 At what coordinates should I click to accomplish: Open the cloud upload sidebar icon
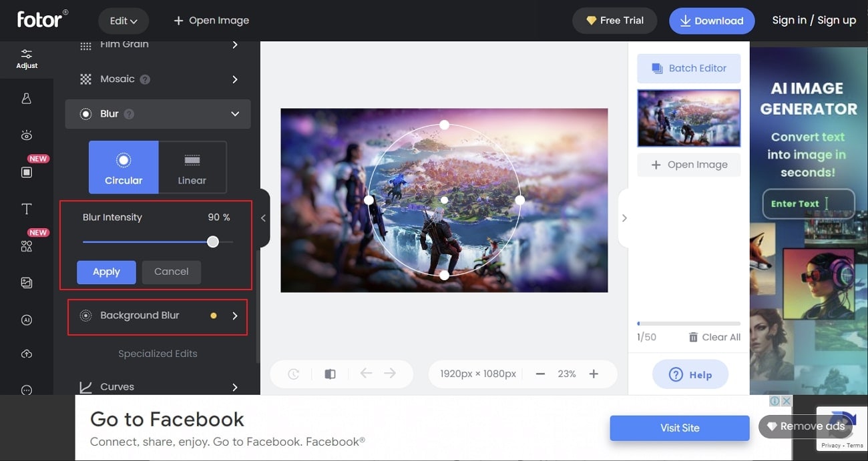pyautogui.click(x=27, y=354)
